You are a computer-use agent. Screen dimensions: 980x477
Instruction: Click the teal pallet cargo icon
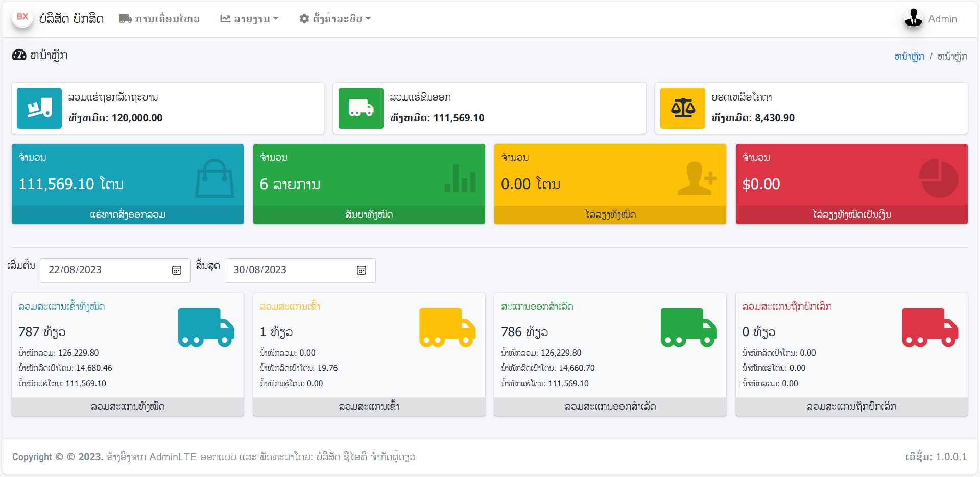pyautogui.click(x=39, y=108)
